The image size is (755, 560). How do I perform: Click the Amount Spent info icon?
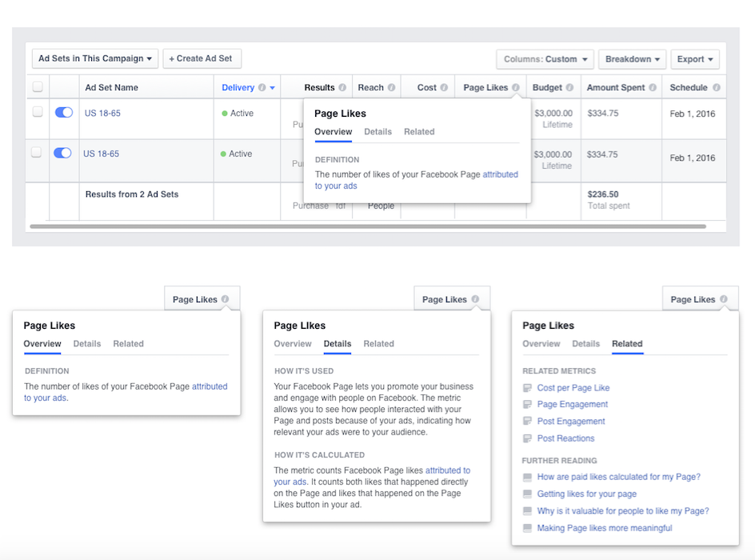click(653, 88)
